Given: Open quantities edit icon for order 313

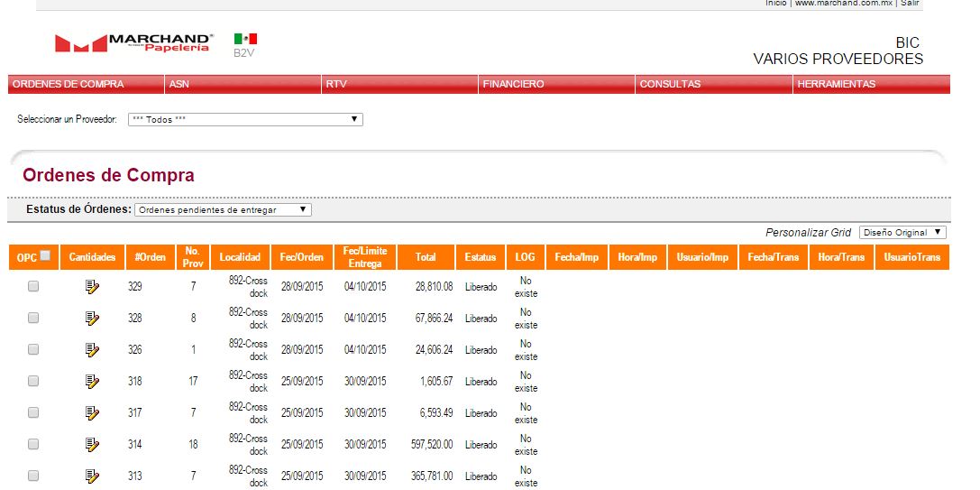Looking at the screenshot, I should tap(92, 476).
